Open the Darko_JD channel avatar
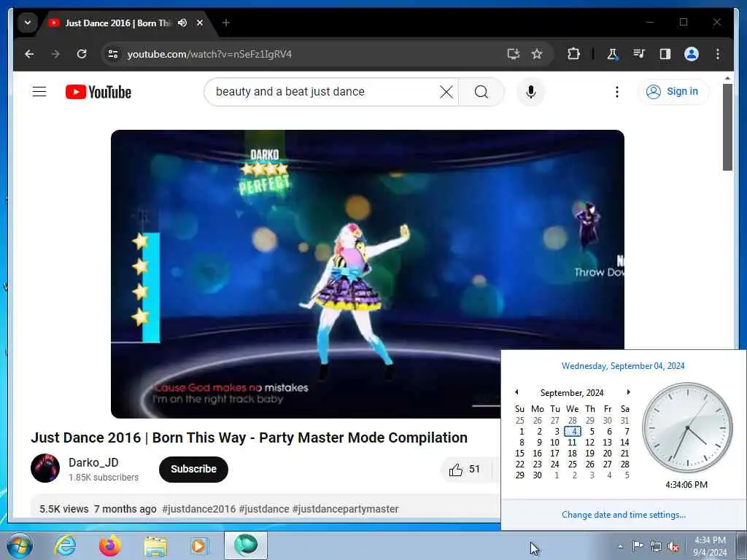Viewport: 747px width, 560px height. tap(45, 468)
